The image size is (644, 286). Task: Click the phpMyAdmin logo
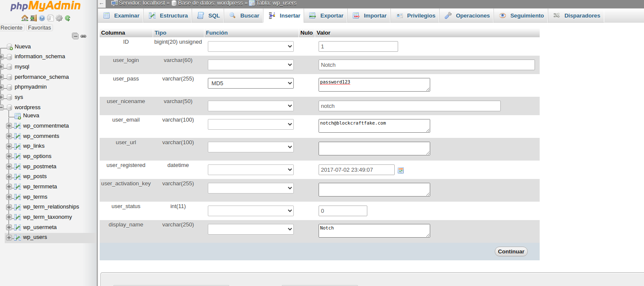point(46,6)
